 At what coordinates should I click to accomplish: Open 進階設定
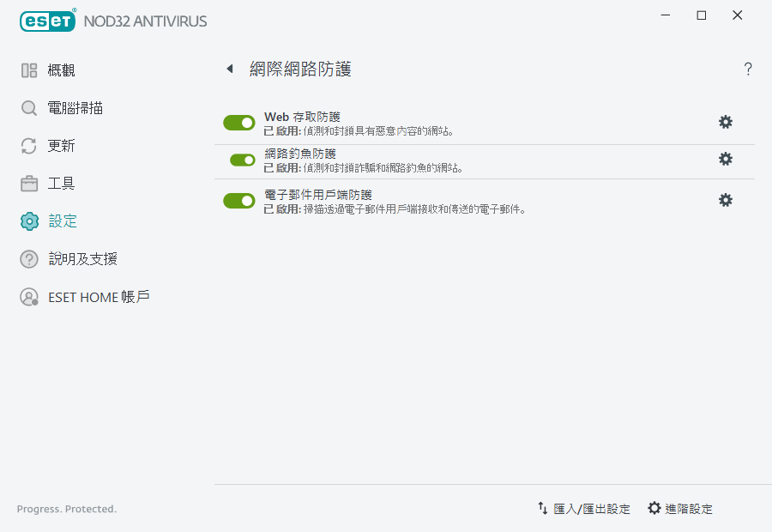(680, 508)
